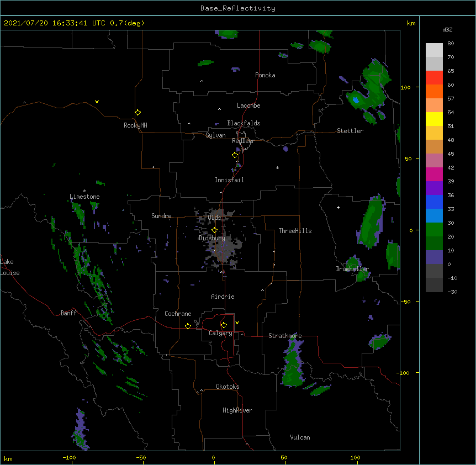This screenshot has width=476, height=465.
Task: Click the gray clutter echo near Didsbury
Action: point(225,246)
